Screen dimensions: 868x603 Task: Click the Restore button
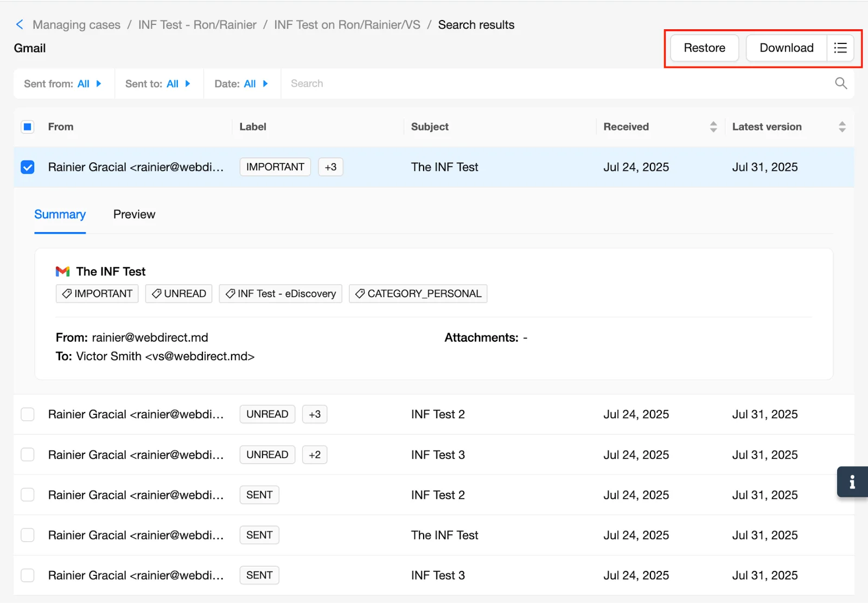(704, 48)
